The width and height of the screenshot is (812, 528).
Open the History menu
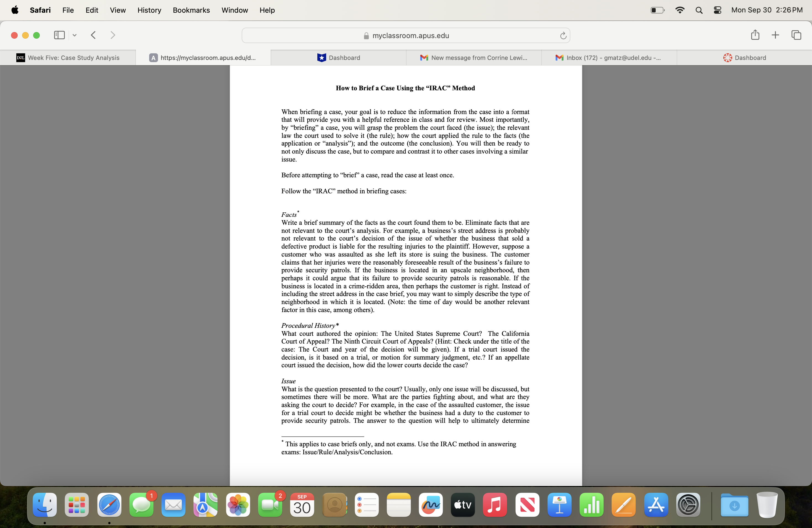(149, 10)
